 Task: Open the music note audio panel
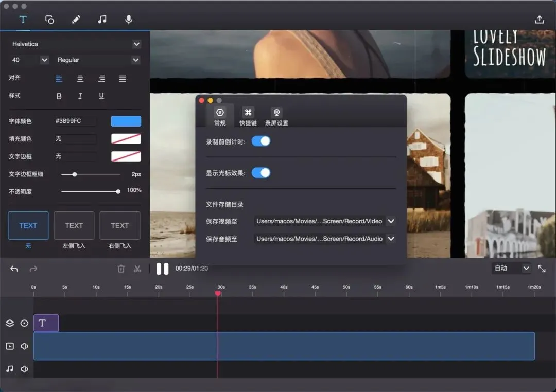[102, 20]
